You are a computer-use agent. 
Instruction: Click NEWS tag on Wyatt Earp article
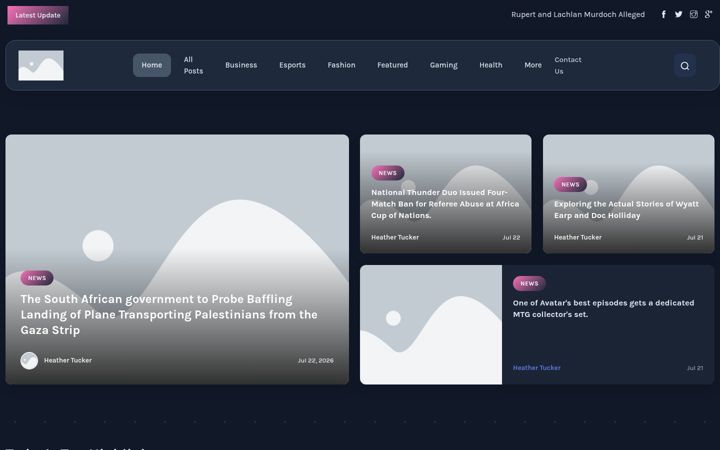(x=570, y=185)
